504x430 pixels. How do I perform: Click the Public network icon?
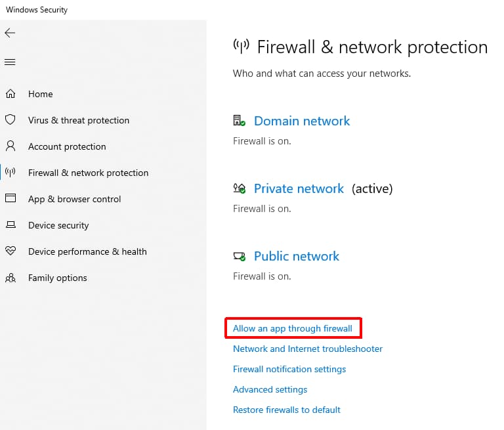click(240, 256)
